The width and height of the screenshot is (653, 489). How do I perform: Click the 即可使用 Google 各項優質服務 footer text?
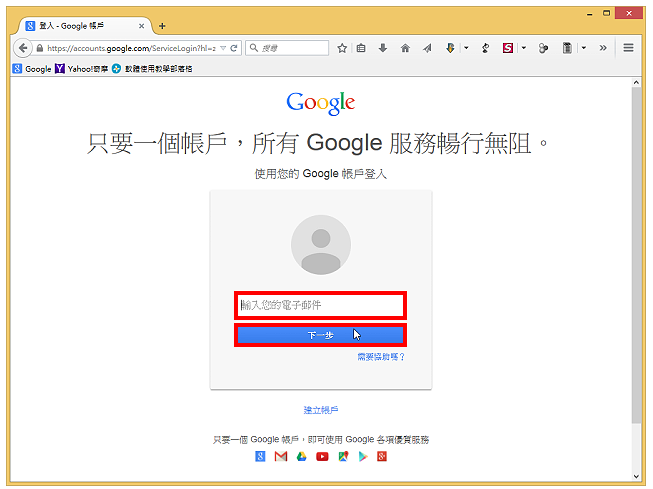click(368, 439)
